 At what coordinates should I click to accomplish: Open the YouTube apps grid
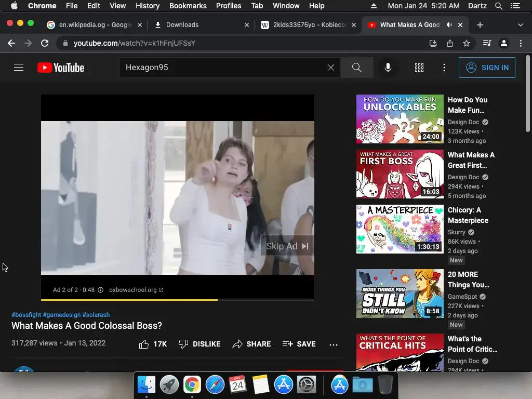click(419, 68)
